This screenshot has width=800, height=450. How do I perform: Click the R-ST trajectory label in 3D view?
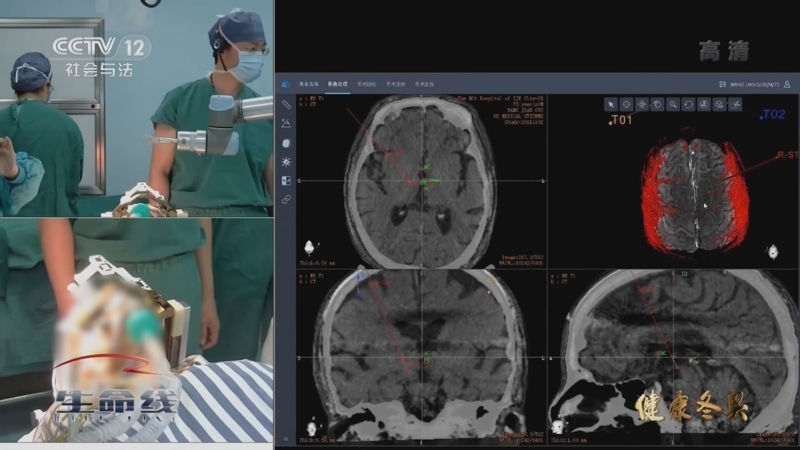(x=788, y=155)
